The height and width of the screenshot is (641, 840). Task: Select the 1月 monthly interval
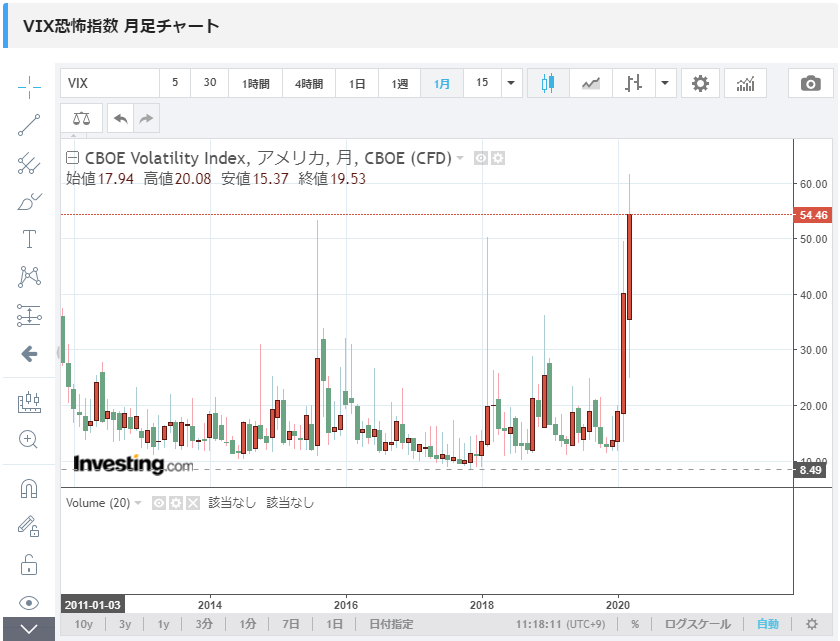[x=442, y=83]
